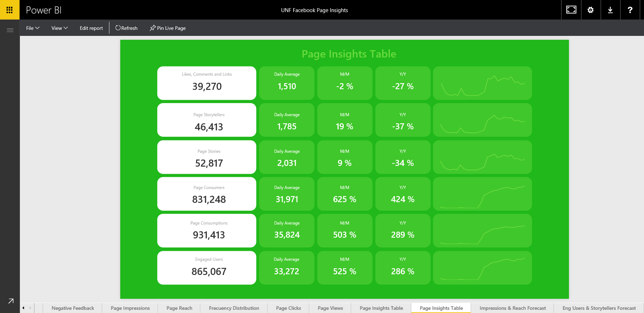Image resolution: width=644 pixels, height=313 pixels.
Task: Select the Page Consumers card
Action: [x=207, y=194]
